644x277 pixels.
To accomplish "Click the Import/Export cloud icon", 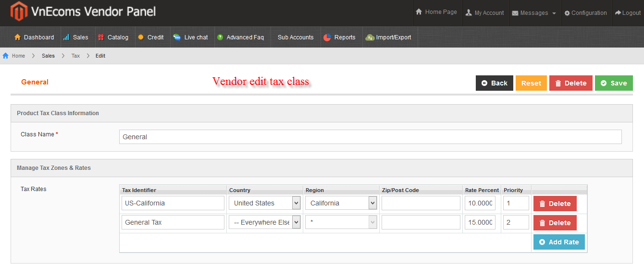I will 370,37.
